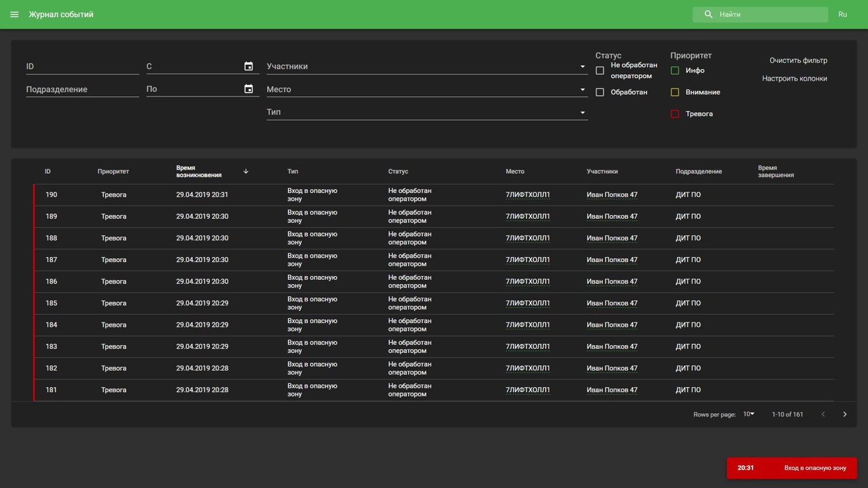Open 7ЛИФТХОЛЛ1 link in row 183
868x488 pixels.
(x=528, y=346)
